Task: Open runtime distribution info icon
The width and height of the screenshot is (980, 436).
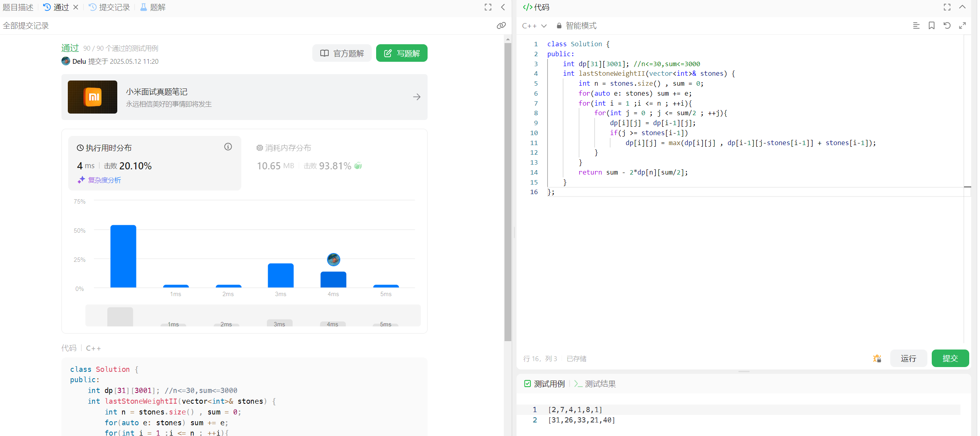Action: 228,147
